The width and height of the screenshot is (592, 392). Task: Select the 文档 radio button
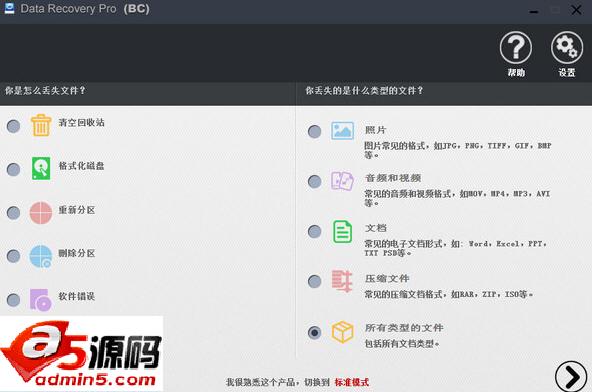[x=314, y=231]
